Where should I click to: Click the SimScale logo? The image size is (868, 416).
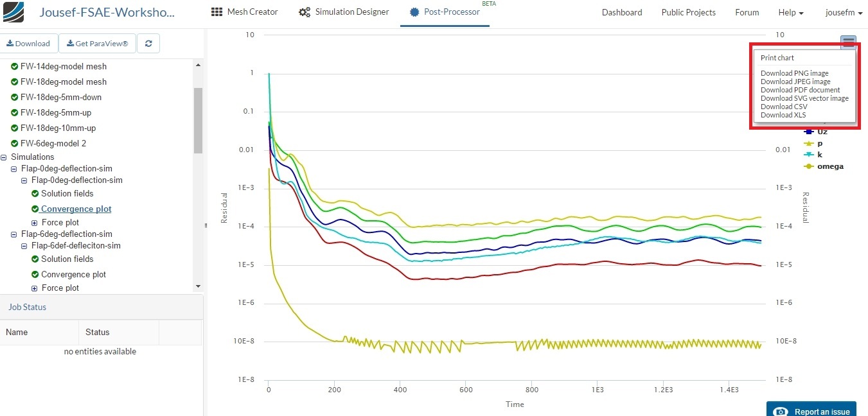coord(14,12)
